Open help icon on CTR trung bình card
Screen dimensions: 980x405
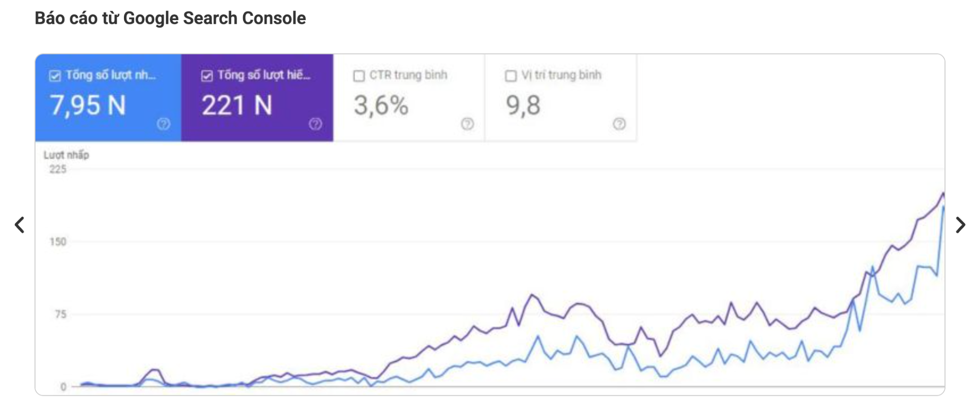[467, 124]
